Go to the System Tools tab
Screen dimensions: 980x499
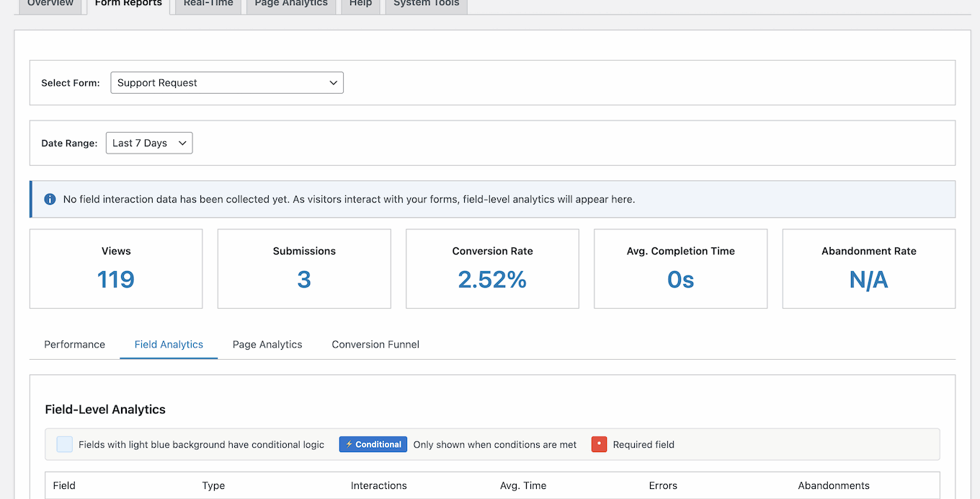pyautogui.click(x=426, y=4)
